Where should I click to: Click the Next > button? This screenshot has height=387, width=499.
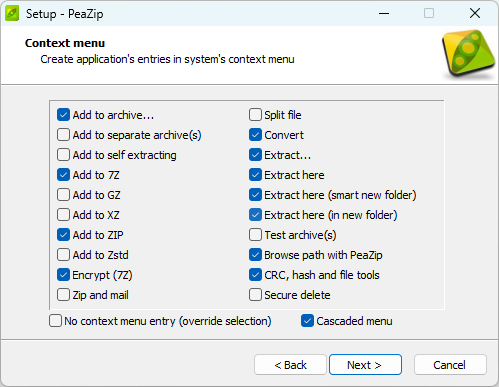click(365, 365)
